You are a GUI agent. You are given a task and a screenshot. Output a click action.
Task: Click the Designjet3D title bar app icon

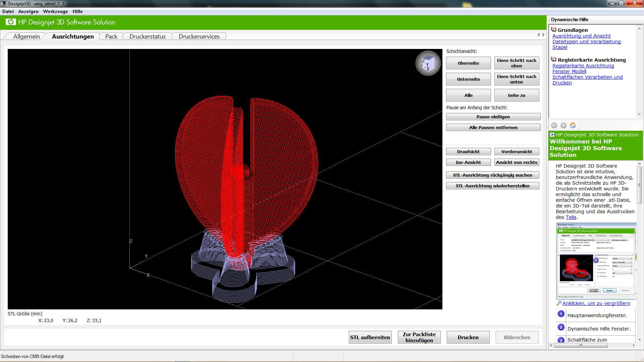(4, 4)
